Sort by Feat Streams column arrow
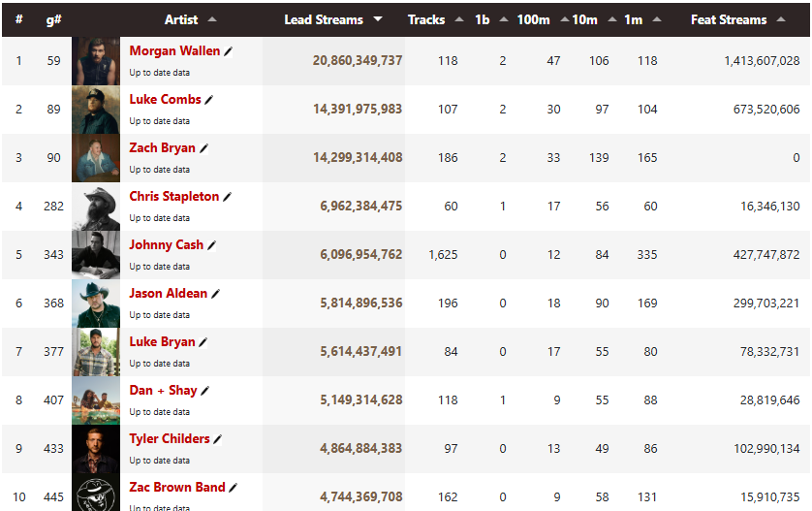Image resolution: width=812 pixels, height=511 pixels. (781, 19)
